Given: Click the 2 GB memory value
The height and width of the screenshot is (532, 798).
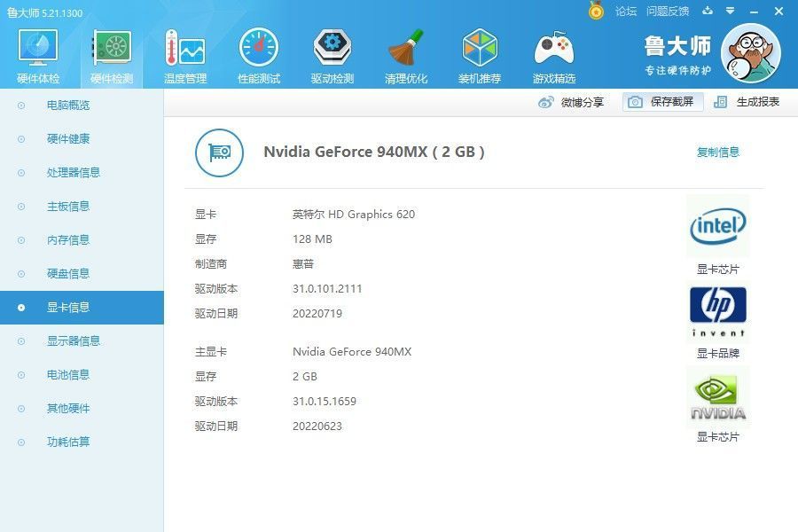Looking at the screenshot, I should [x=304, y=377].
